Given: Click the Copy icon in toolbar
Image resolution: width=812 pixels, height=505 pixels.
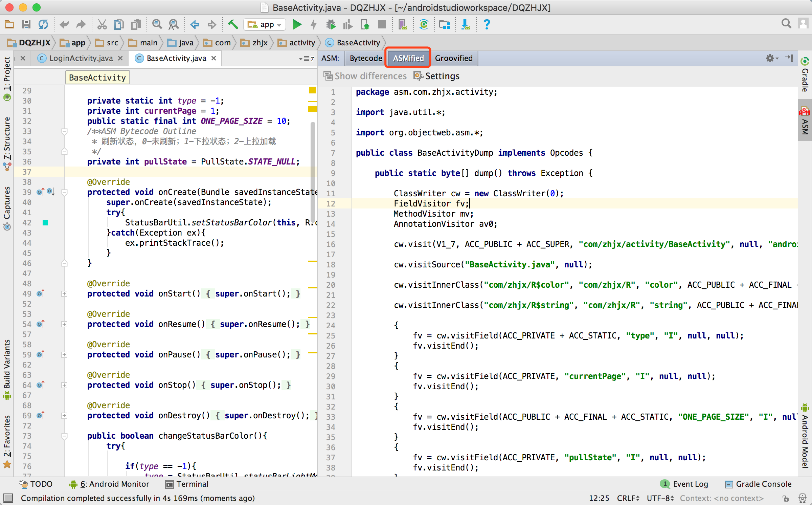Looking at the screenshot, I should click(x=119, y=24).
